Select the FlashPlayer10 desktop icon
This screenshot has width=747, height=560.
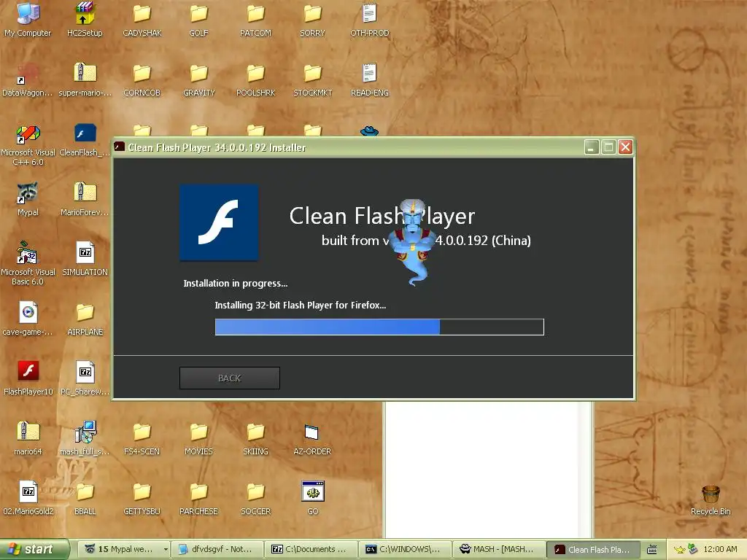click(28, 378)
